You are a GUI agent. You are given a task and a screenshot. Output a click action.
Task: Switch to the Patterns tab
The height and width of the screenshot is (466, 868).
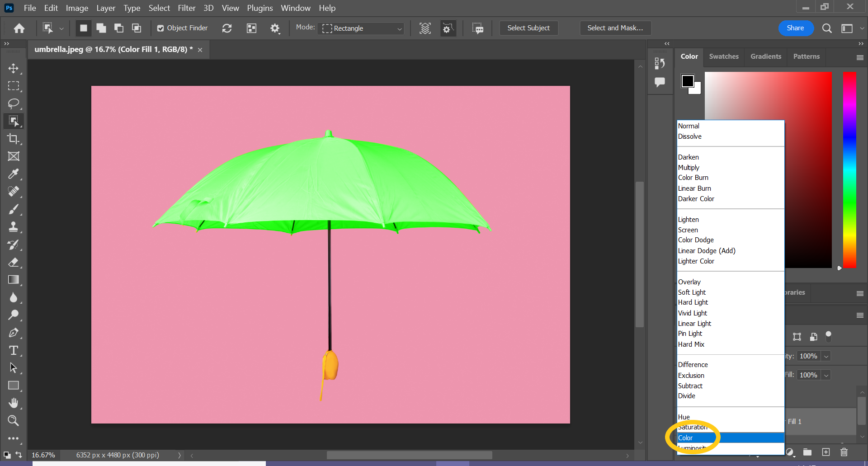pos(806,56)
